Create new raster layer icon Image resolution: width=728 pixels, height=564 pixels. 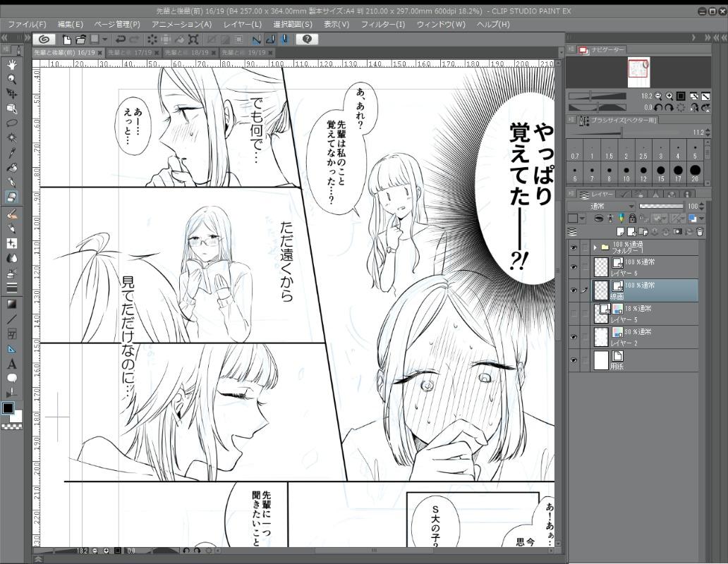(x=620, y=231)
